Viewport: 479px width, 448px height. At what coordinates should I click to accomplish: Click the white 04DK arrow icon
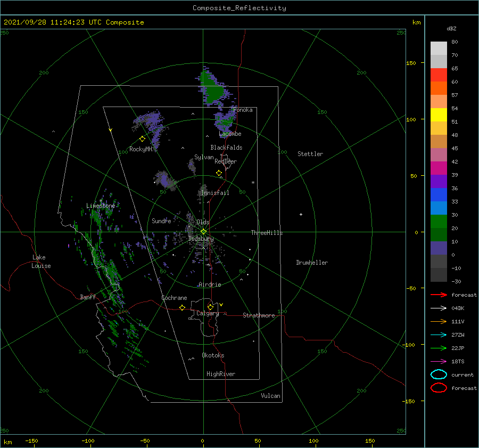439,308
